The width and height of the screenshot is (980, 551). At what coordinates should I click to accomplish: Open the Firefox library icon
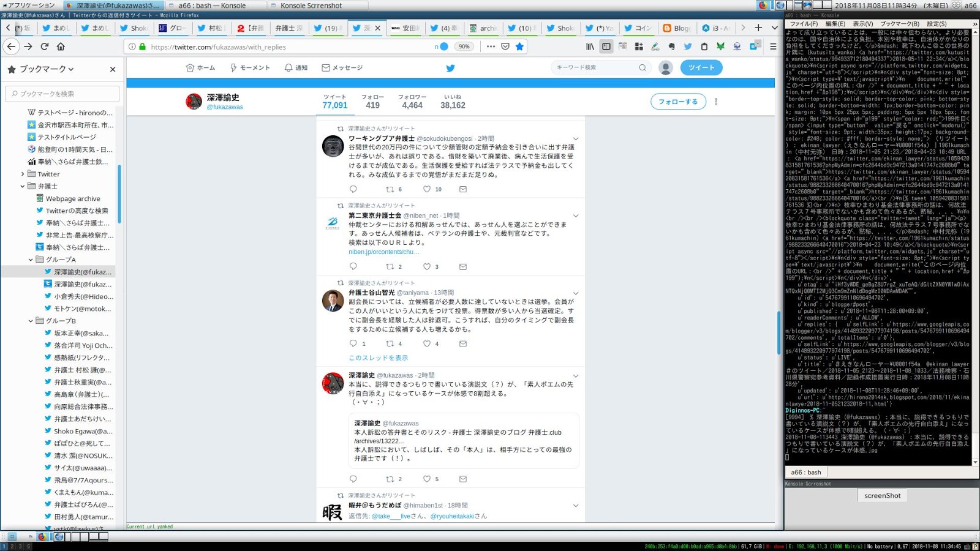coord(590,47)
